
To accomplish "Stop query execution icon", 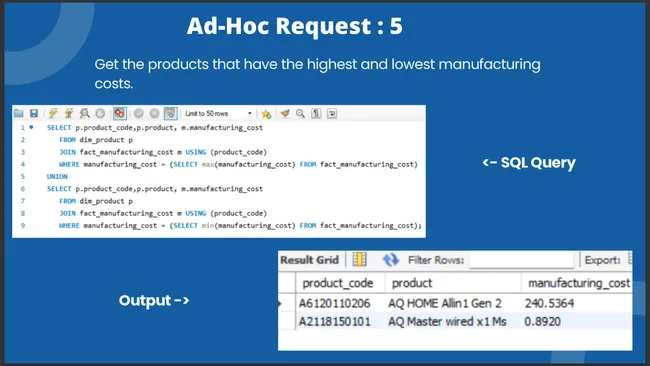I will point(100,113).
